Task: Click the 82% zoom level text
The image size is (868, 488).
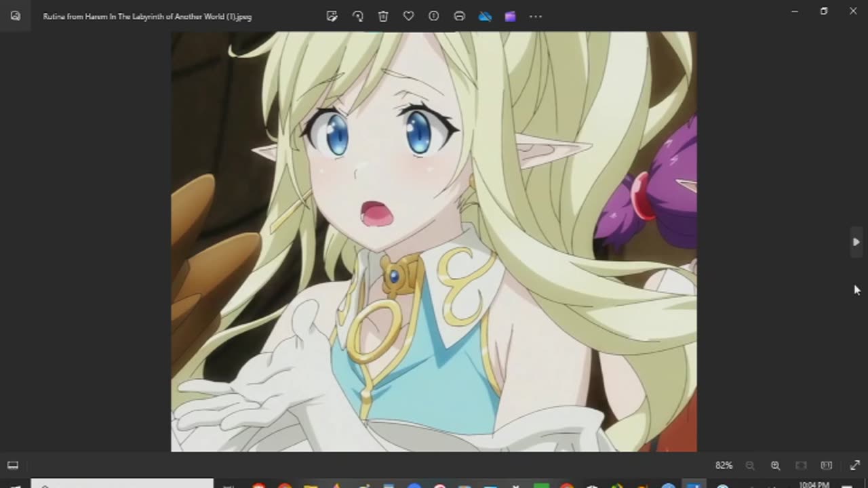Action: (x=724, y=466)
